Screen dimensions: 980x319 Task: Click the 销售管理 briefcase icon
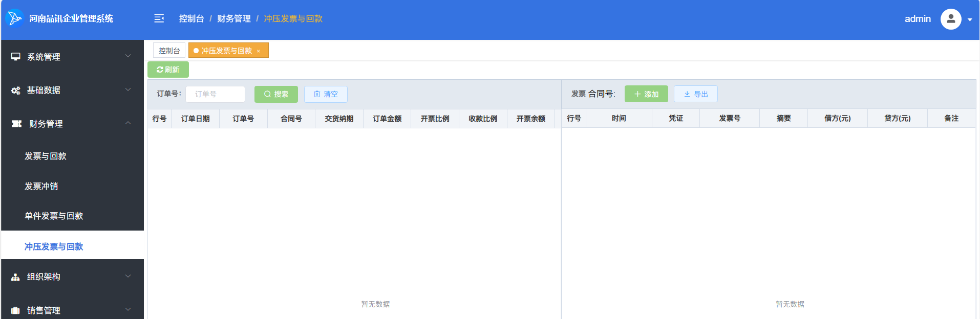(x=16, y=310)
